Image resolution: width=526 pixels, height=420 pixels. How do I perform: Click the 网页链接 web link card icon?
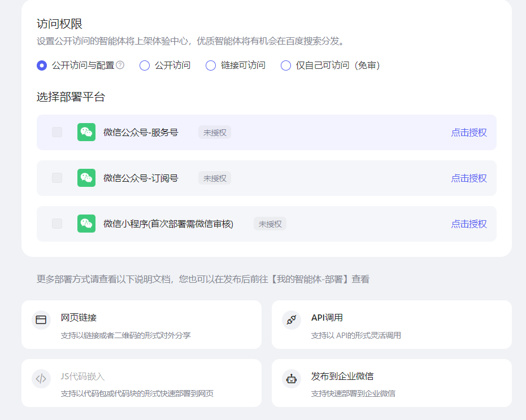(x=41, y=320)
